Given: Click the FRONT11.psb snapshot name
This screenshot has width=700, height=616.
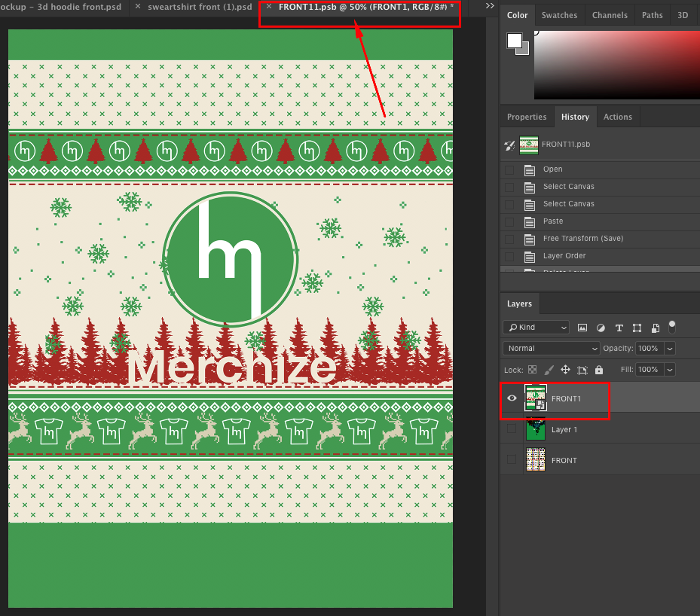Looking at the screenshot, I should (x=566, y=145).
